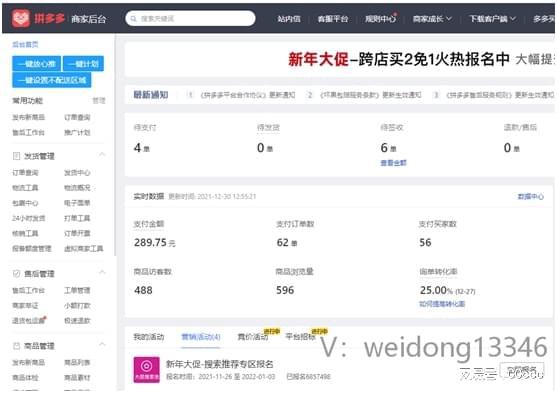Open first notice about 平台合作协议
This screenshot has height=393, width=557.
click(248, 95)
